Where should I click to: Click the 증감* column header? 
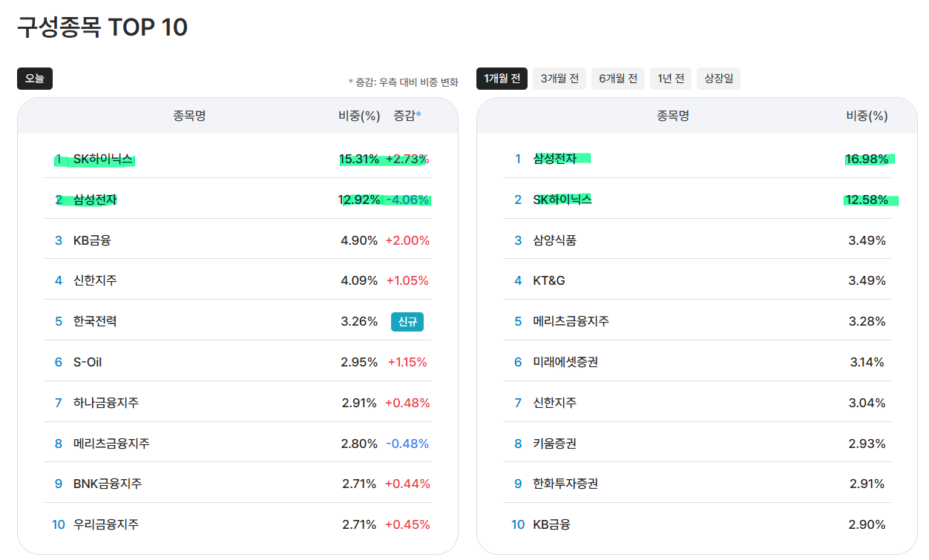(x=407, y=116)
